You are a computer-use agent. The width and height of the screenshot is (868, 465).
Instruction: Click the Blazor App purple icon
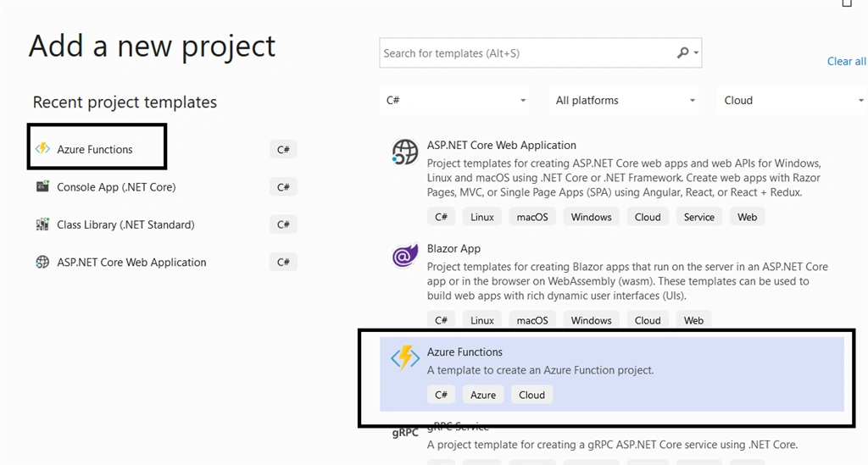404,256
